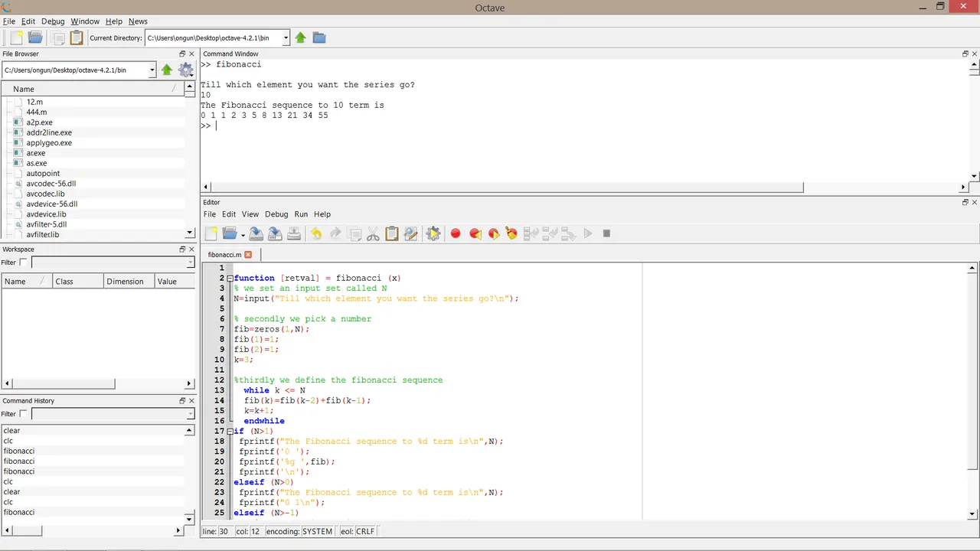Click 'clear' at top of Command History
The height and width of the screenshot is (551, 980).
(x=11, y=431)
